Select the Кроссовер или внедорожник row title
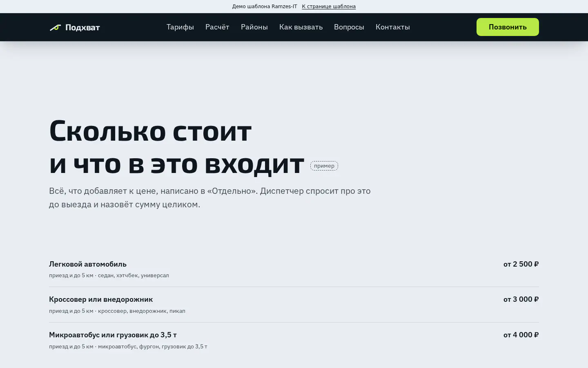The width and height of the screenshot is (588, 368). [x=101, y=299]
